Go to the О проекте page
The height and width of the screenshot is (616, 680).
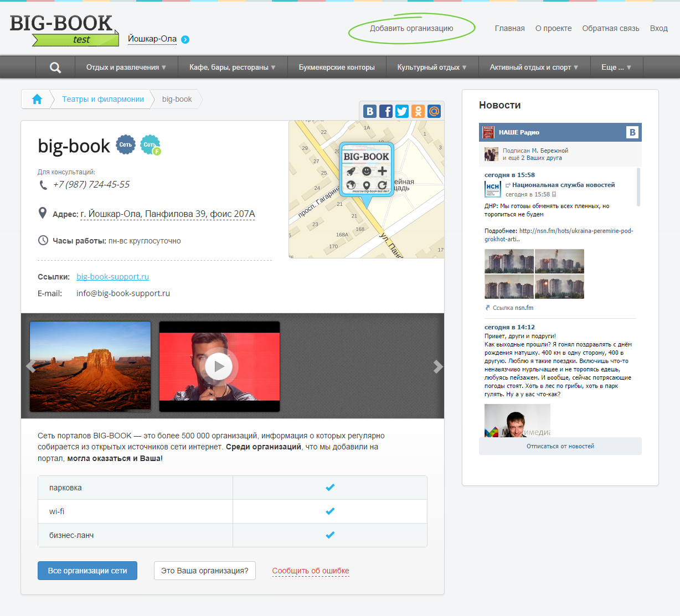tap(553, 28)
